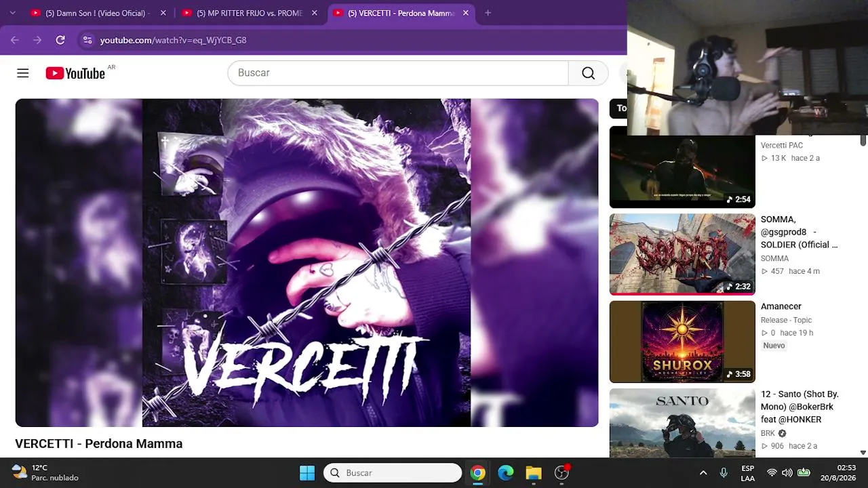868x488 pixels.
Task: Focus the YouTube Buscar search field
Action: pos(398,73)
